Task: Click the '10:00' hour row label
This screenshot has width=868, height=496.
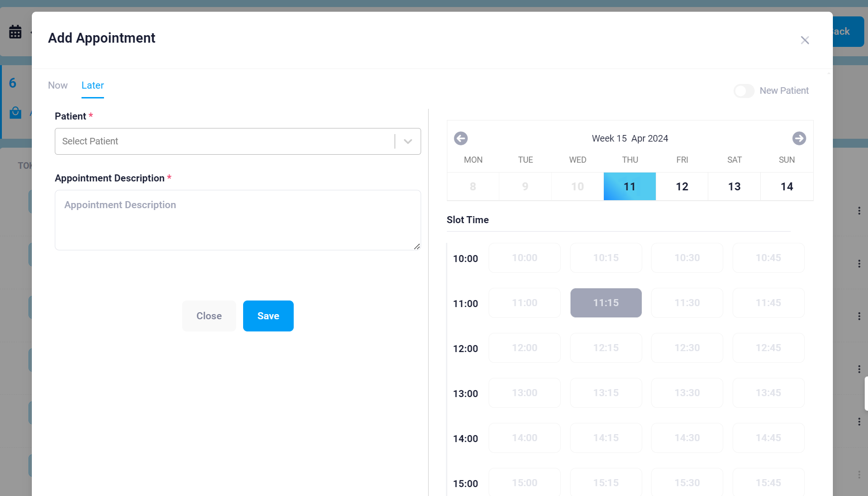Action: [x=466, y=259]
